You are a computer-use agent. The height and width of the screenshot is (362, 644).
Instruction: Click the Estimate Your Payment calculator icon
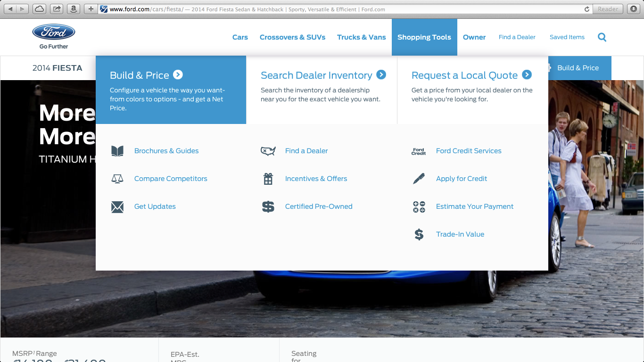coord(419,206)
